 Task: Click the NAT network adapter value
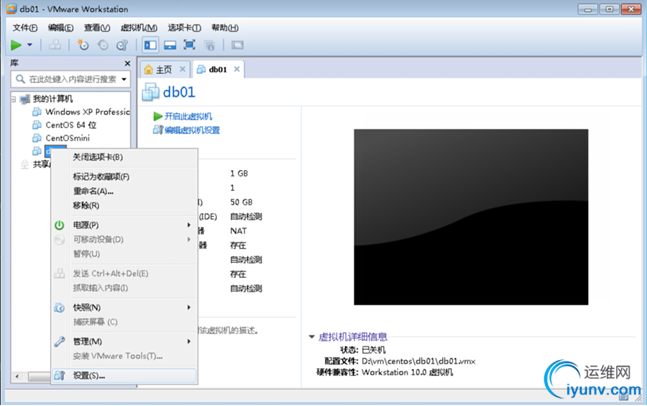238,231
